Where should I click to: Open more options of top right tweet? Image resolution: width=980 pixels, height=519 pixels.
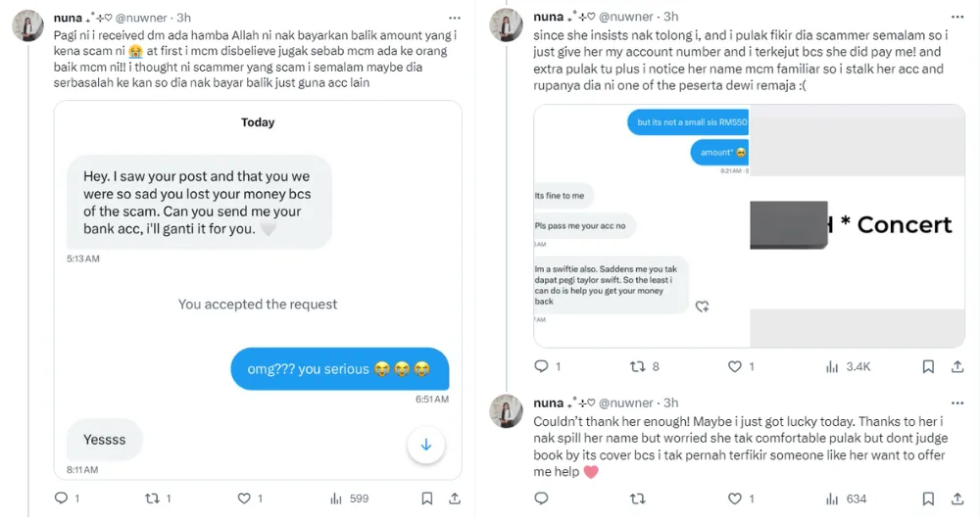[x=956, y=18]
